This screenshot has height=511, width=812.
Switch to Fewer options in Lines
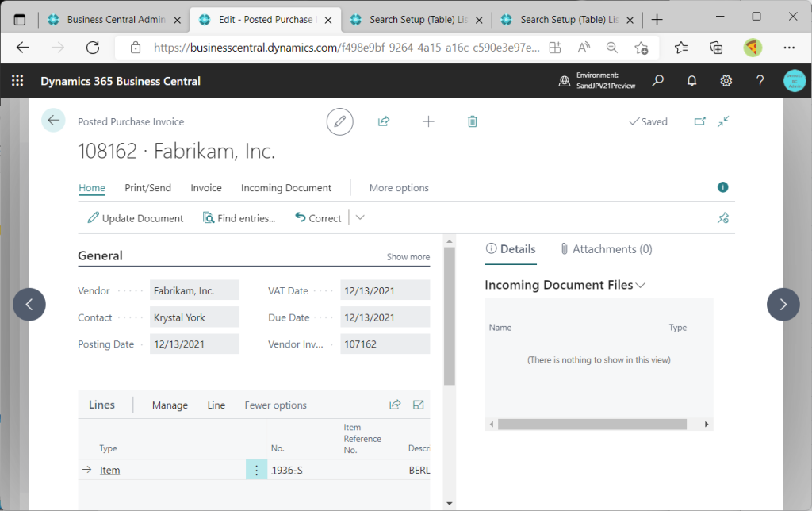click(275, 405)
